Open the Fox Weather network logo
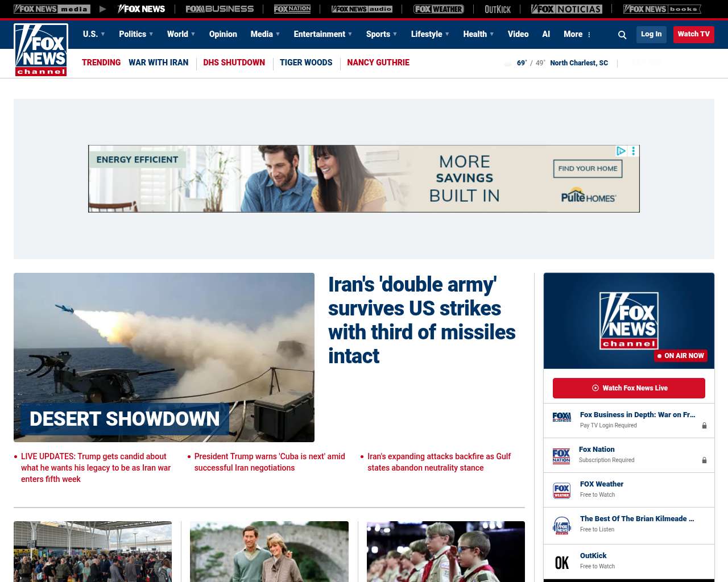728x582 pixels. (439, 9)
